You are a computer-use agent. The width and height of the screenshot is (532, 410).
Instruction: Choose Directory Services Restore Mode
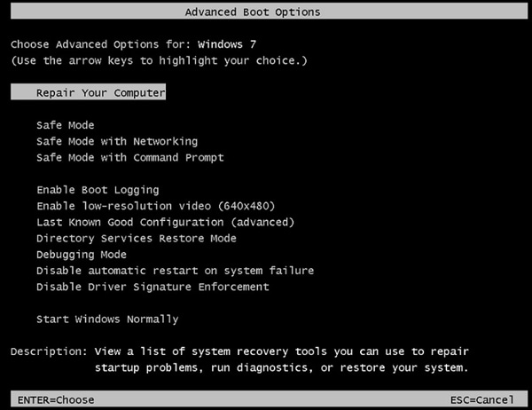(x=136, y=238)
